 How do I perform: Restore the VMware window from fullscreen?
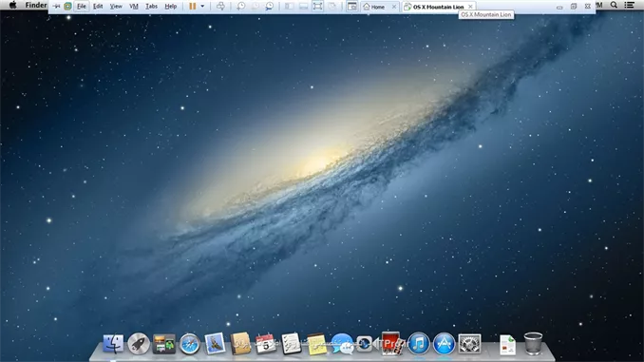coord(574,7)
